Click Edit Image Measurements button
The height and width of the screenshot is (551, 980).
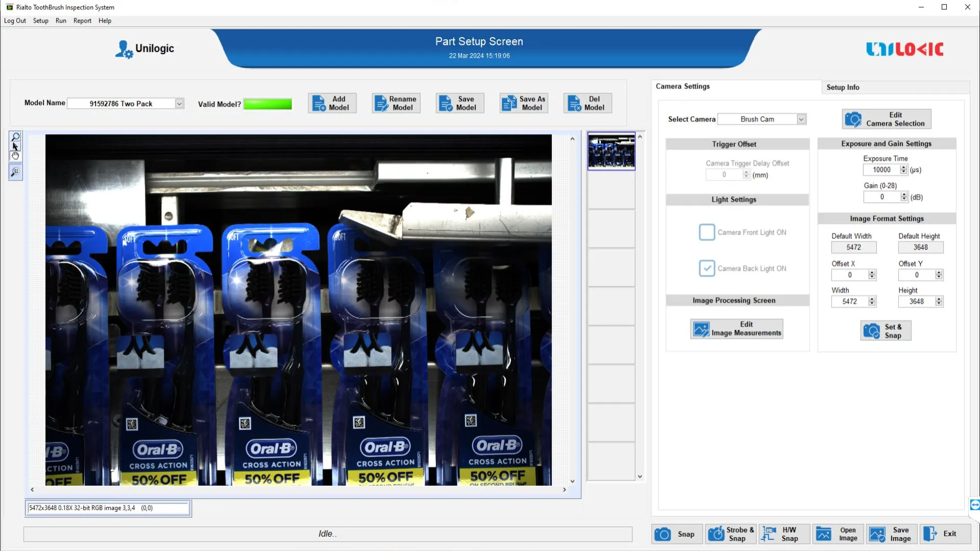click(737, 329)
